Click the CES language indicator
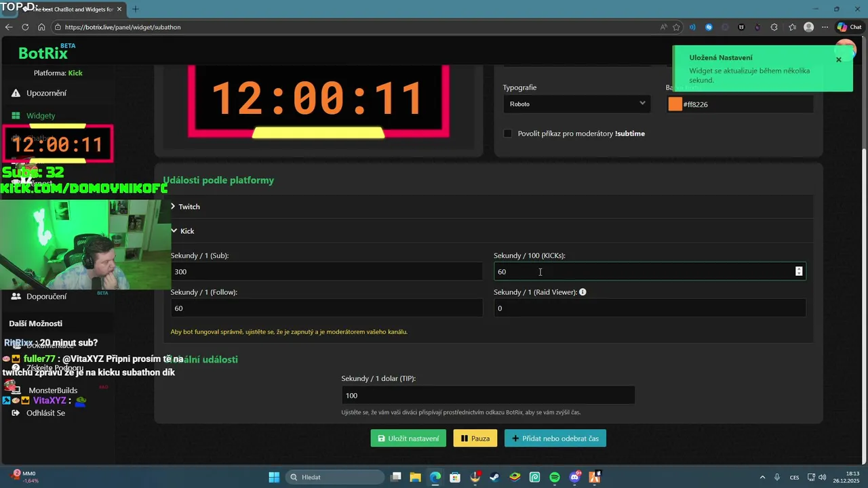The width and height of the screenshot is (868, 488). (795, 477)
